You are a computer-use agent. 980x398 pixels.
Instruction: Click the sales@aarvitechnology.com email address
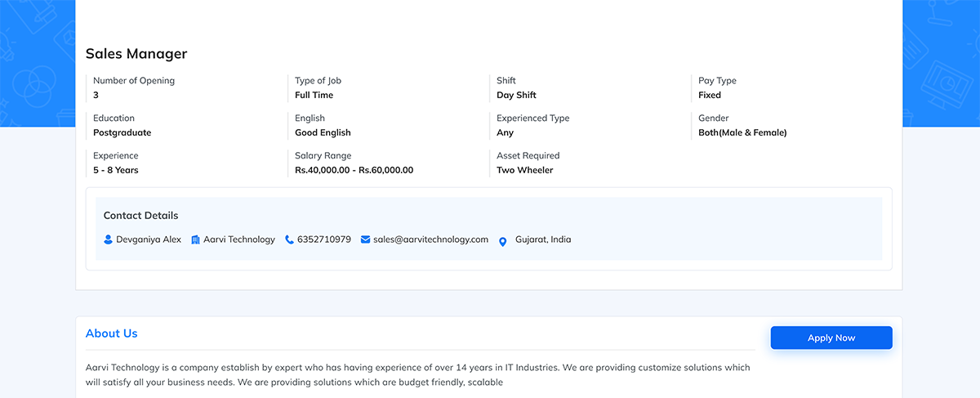tap(430, 239)
